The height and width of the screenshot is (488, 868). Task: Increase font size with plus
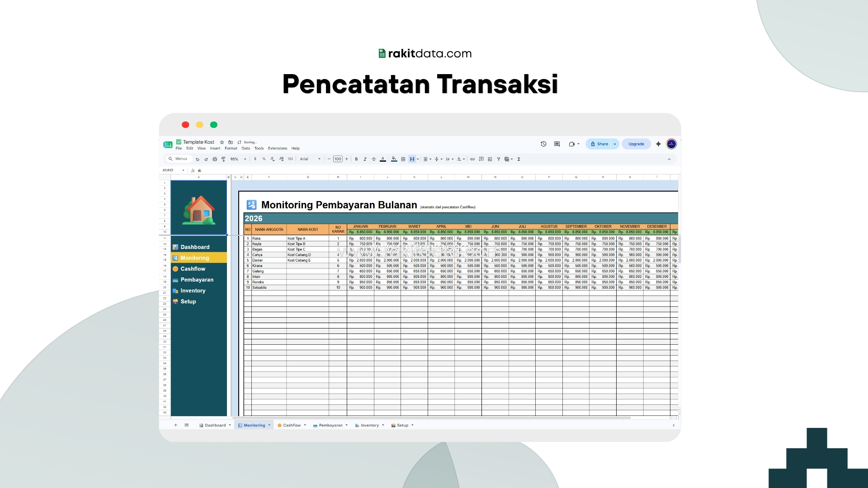[347, 159]
